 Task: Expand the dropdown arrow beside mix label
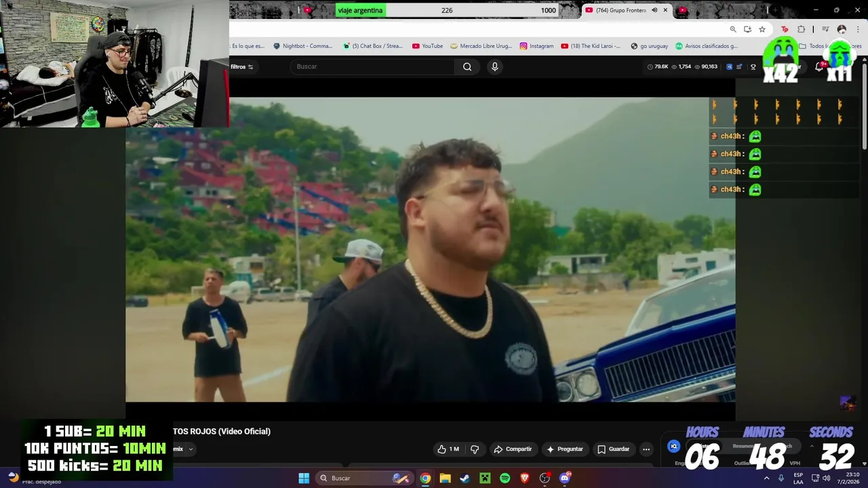coord(191,449)
